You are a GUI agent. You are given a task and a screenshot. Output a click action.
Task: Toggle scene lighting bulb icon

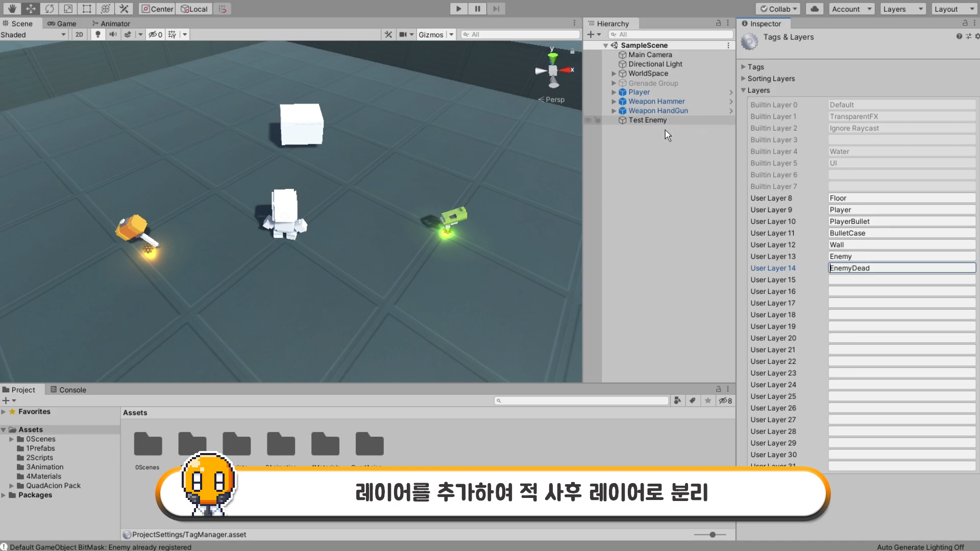pyautogui.click(x=98, y=34)
